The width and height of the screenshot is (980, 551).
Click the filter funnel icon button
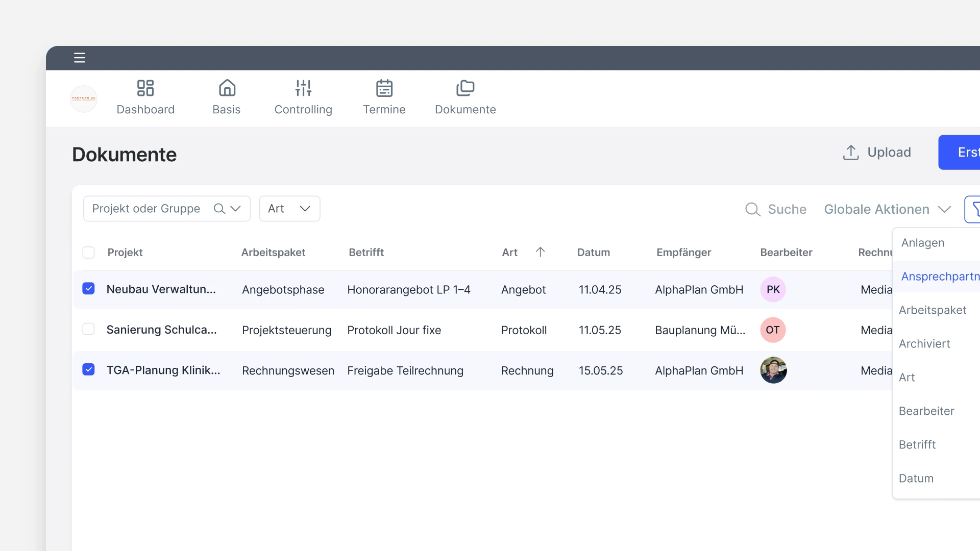click(974, 209)
